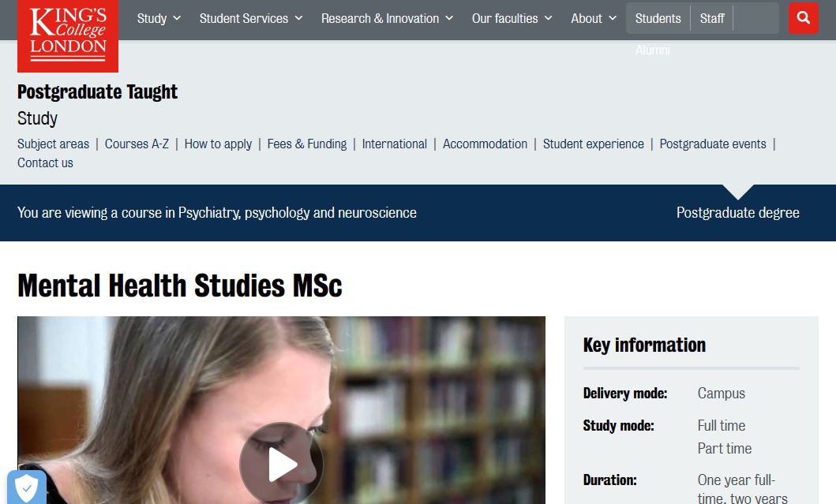
Task: Visit the How to apply page
Action: [x=218, y=144]
